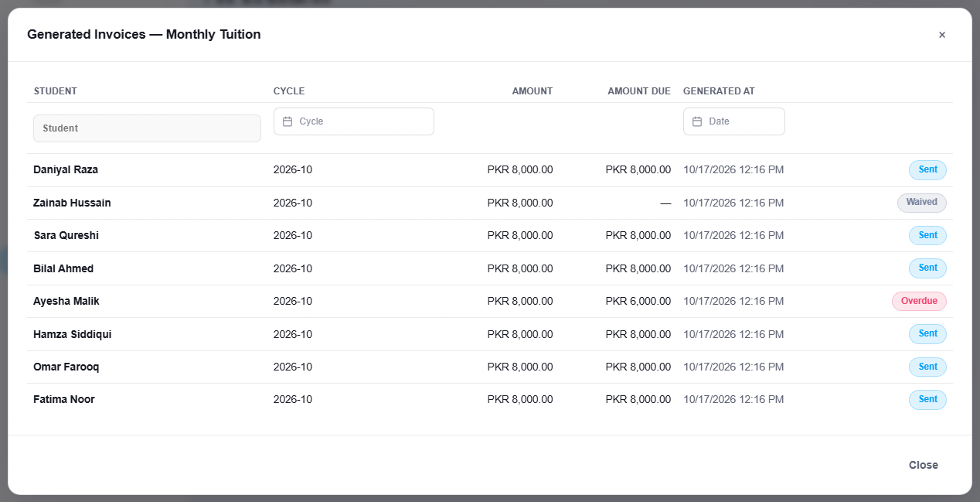Image resolution: width=980 pixels, height=502 pixels.
Task: Click the 2026-10 cycle in Sara Qureshi's row
Action: click(293, 235)
